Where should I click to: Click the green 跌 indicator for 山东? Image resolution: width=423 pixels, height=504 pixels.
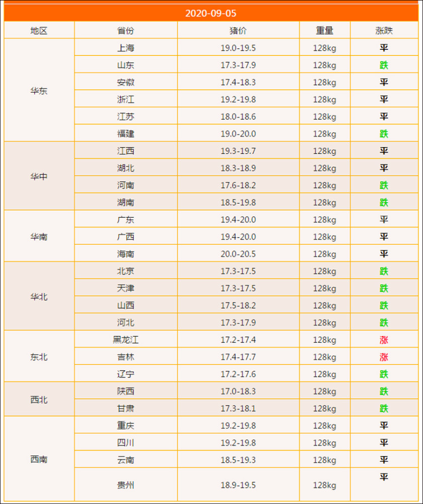tap(384, 66)
